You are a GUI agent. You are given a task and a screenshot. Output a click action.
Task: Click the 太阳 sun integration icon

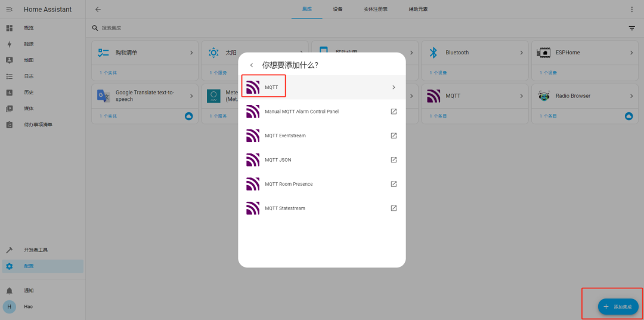(x=213, y=53)
